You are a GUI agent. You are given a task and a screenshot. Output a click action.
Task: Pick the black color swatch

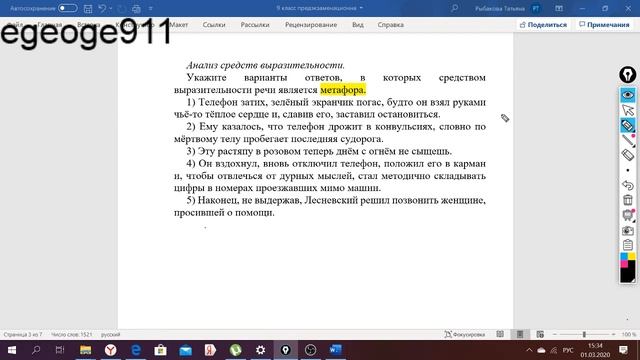click(628, 275)
